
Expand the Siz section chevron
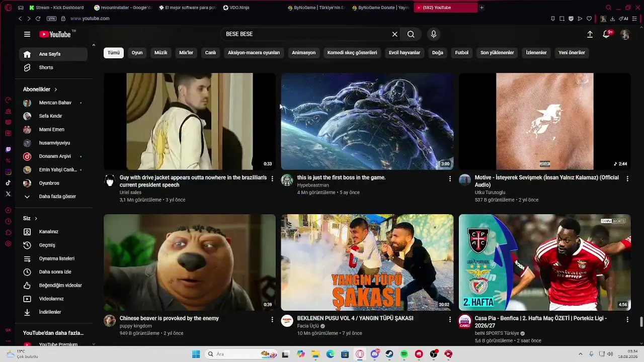pos(36,219)
